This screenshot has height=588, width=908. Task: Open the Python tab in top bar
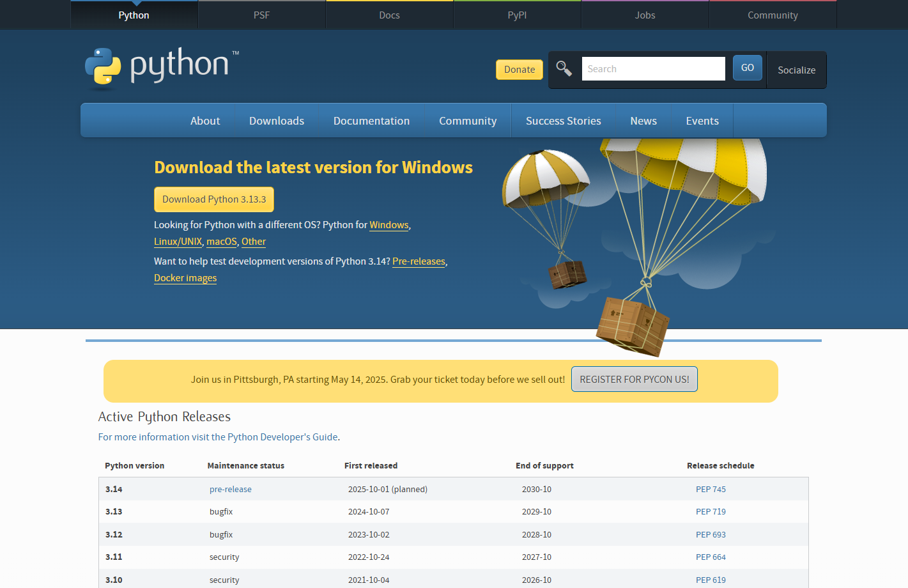tap(134, 15)
